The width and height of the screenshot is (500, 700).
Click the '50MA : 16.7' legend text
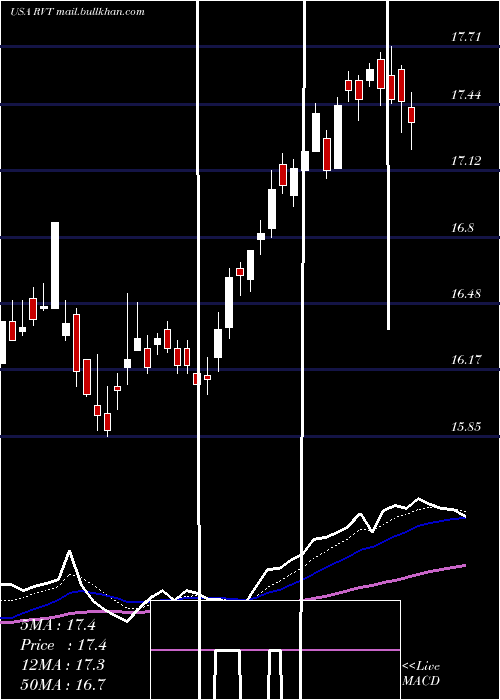[63, 684]
